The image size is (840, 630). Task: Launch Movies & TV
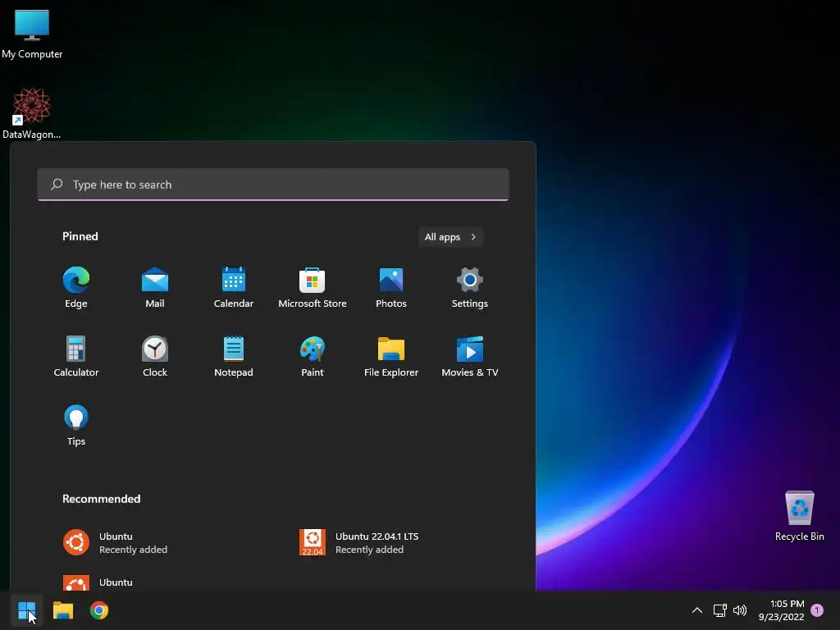pos(470,357)
